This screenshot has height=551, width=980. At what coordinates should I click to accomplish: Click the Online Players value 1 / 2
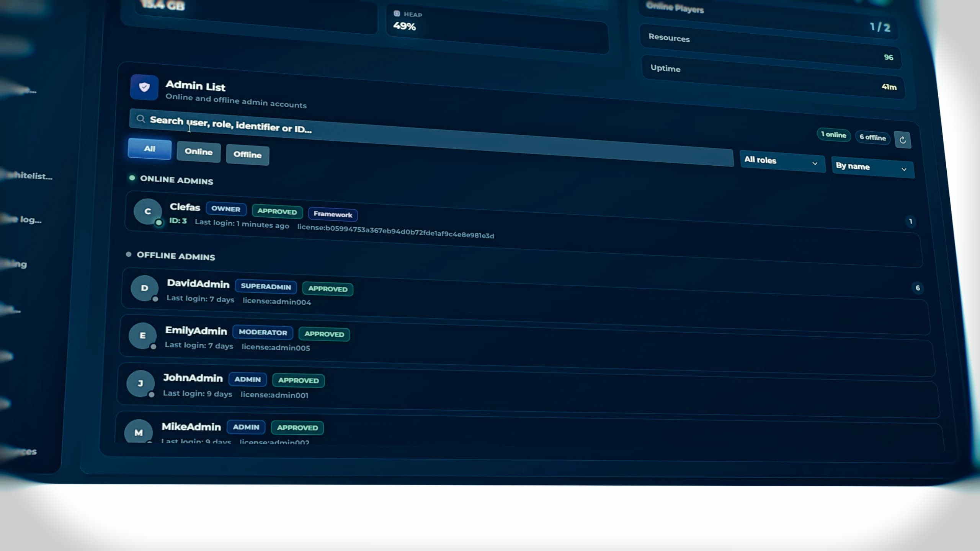pyautogui.click(x=880, y=27)
